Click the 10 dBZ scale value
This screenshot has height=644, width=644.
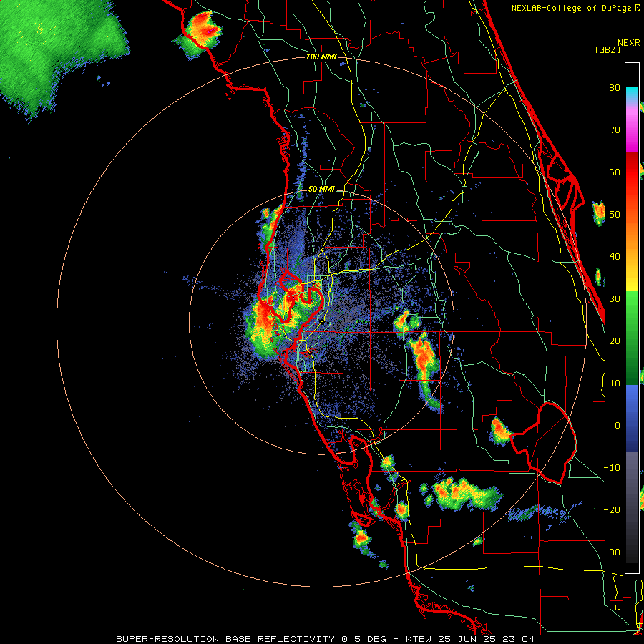point(615,384)
